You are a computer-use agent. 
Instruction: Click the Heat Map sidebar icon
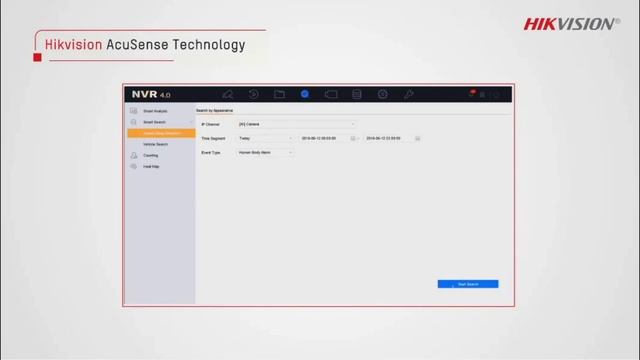tap(133, 167)
